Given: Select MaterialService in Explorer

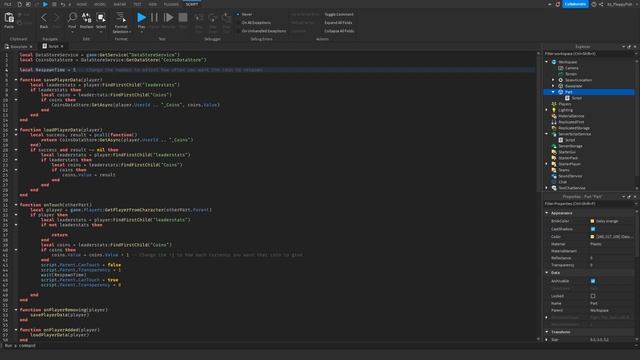Looking at the screenshot, I should [x=571, y=116].
